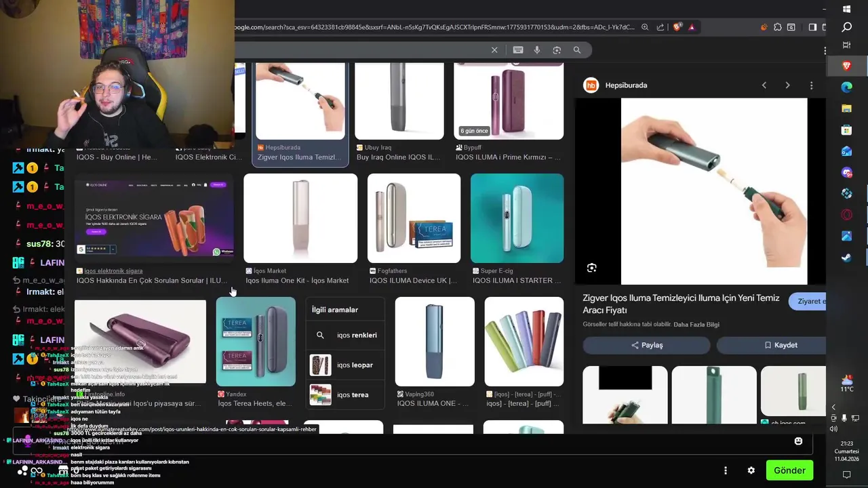Switch to Microsoft Edge on taskbar
The image size is (868, 488).
pyautogui.click(x=847, y=87)
